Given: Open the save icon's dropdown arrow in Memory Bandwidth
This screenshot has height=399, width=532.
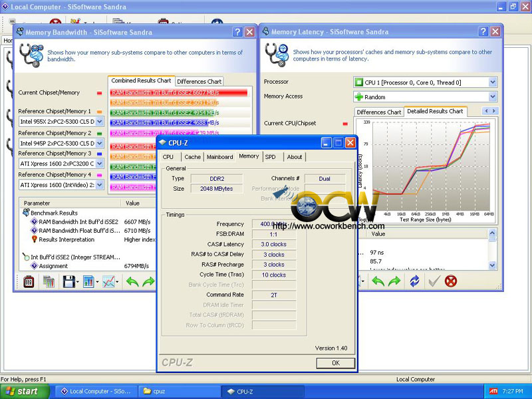Looking at the screenshot, I should click(78, 282).
